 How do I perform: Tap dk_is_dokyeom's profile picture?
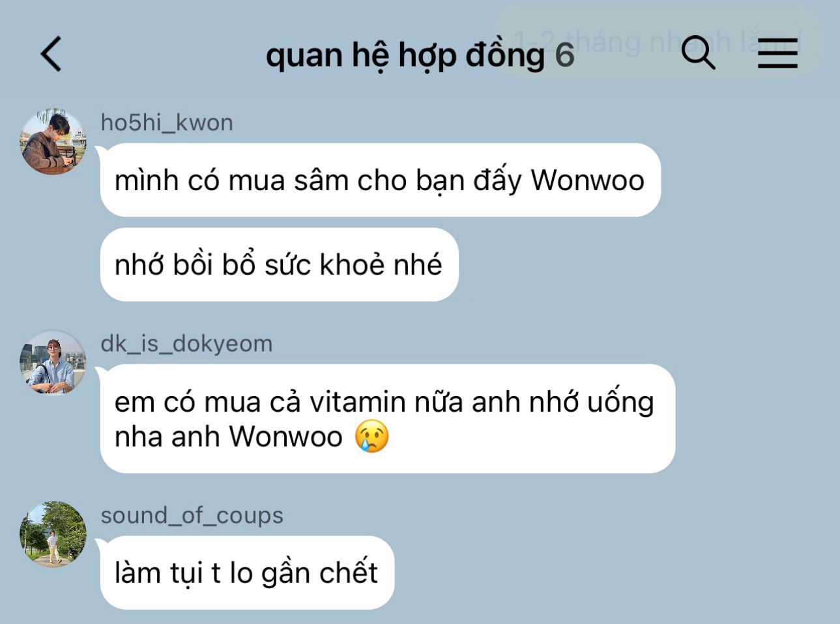53,362
